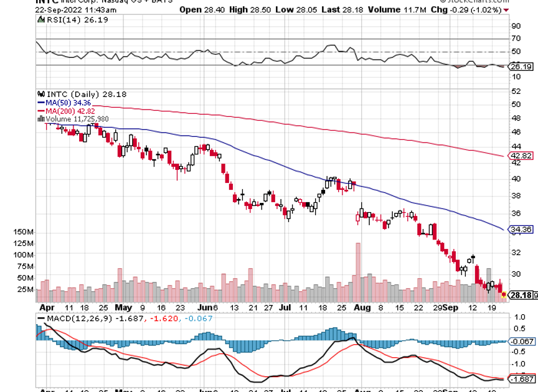Click the 150M volume axis label
Screen dimensions: 538x392
click(23, 232)
